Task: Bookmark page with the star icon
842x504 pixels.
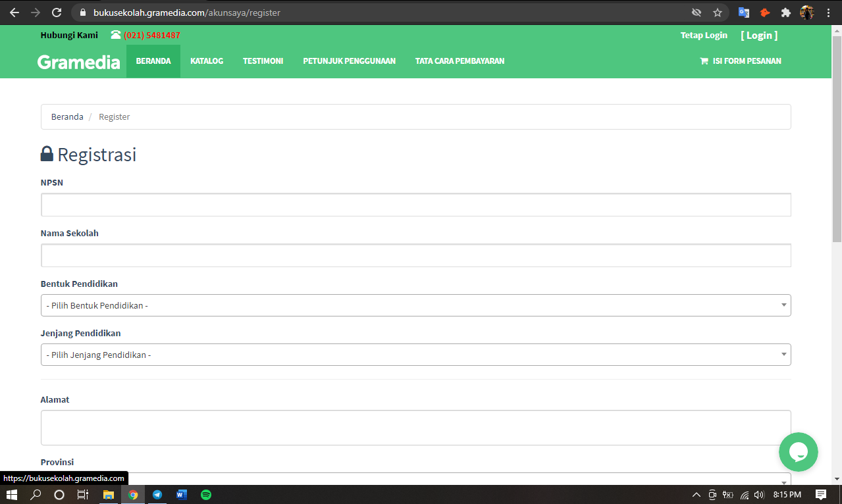Action: pyautogui.click(x=718, y=13)
